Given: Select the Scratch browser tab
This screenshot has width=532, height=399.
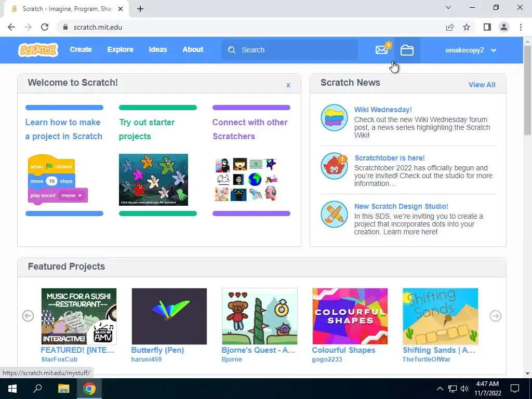Looking at the screenshot, I should pos(66,9).
